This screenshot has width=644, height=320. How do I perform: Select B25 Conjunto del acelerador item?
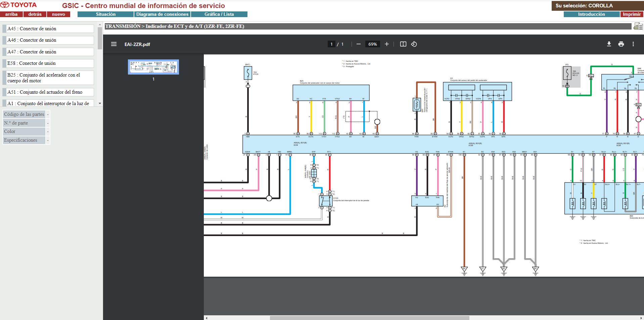pyautogui.click(x=48, y=78)
